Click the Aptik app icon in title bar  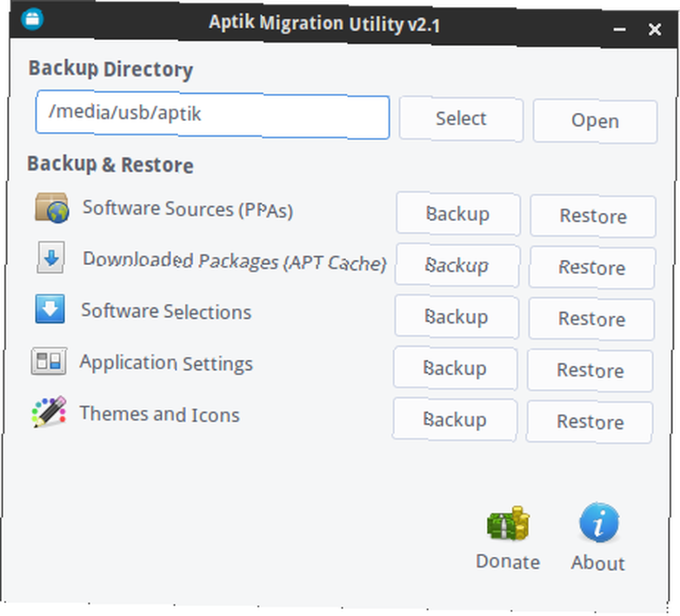32,19
